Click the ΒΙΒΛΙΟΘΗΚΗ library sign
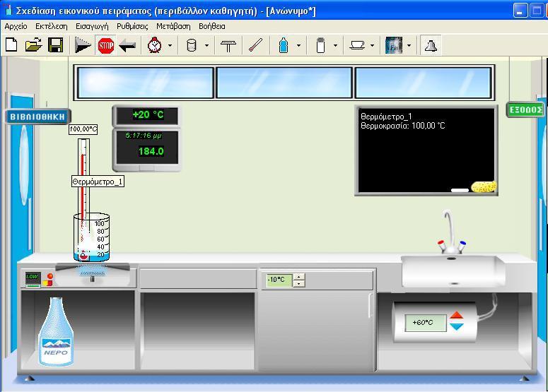 pyautogui.click(x=37, y=117)
